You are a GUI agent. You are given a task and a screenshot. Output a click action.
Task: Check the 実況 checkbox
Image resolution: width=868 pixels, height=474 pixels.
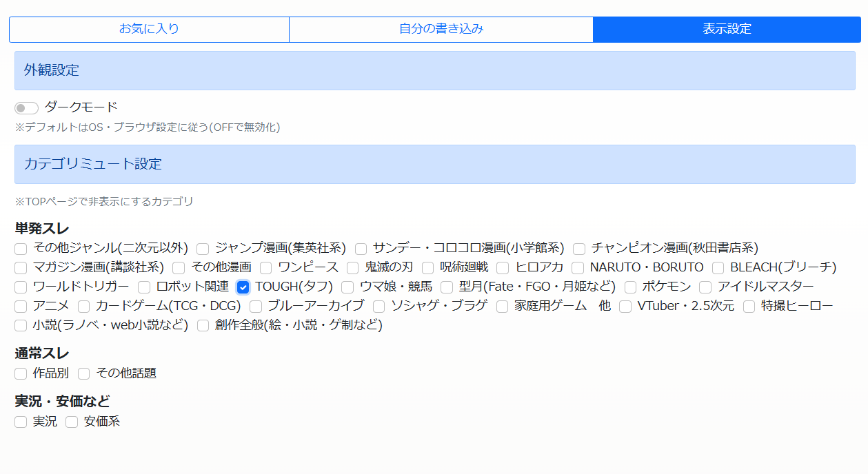coord(21,422)
